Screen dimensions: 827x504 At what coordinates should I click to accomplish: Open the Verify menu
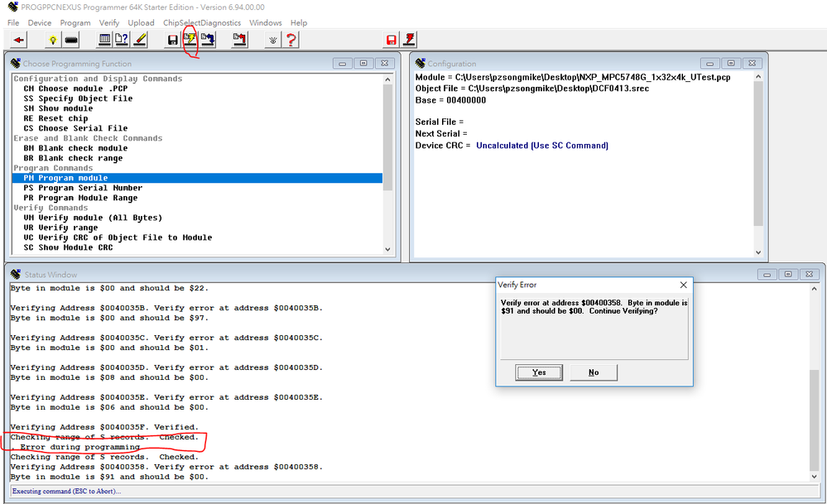pyautogui.click(x=109, y=22)
